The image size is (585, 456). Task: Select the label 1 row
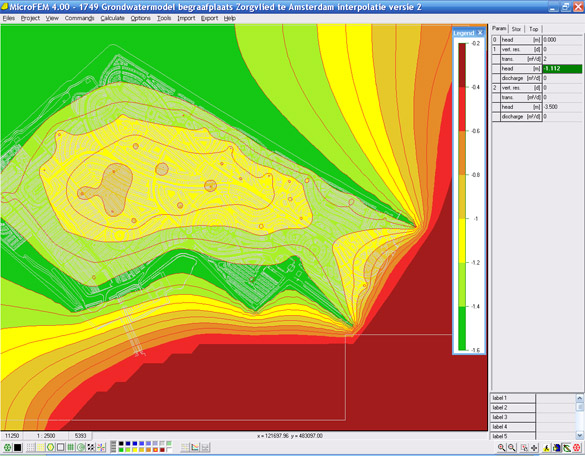pos(512,398)
